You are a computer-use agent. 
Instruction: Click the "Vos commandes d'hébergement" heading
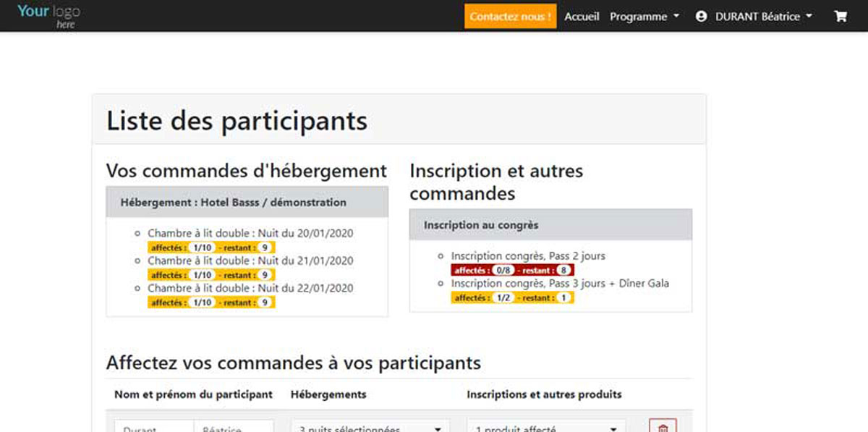tap(247, 171)
